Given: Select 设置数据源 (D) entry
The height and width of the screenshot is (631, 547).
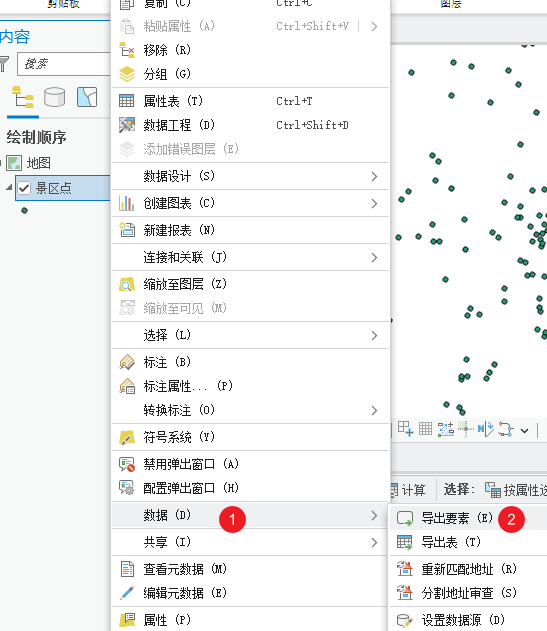Looking at the screenshot, I should tap(469, 620).
